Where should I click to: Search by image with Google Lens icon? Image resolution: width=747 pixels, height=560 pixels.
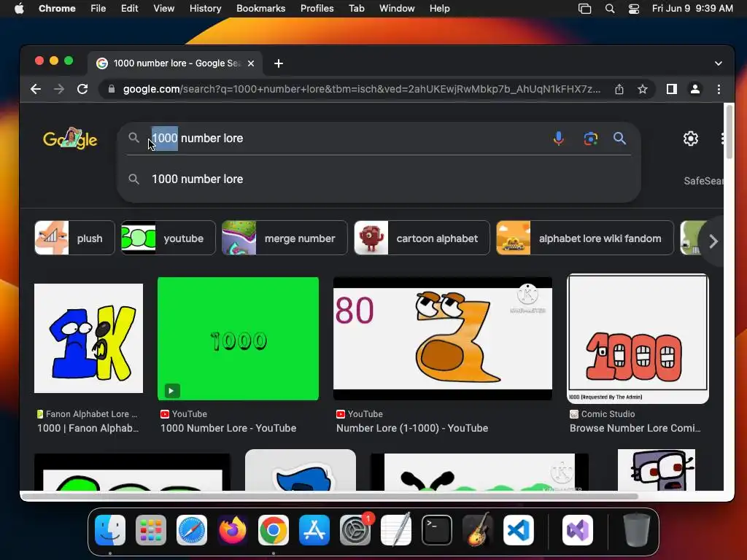(591, 139)
